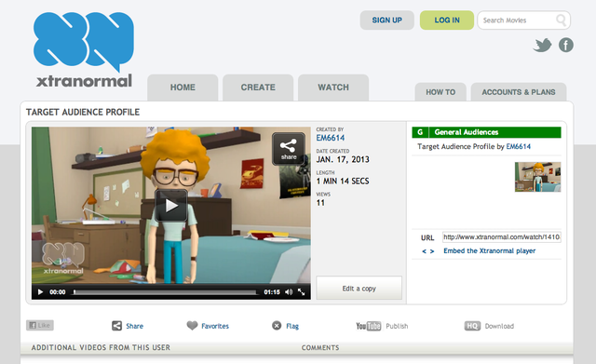Click the G rating badge

tap(420, 132)
